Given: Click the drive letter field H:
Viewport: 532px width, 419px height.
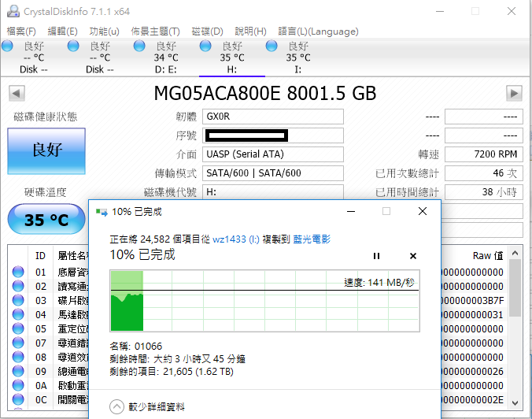Looking at the screenshot, I should 273,192.
